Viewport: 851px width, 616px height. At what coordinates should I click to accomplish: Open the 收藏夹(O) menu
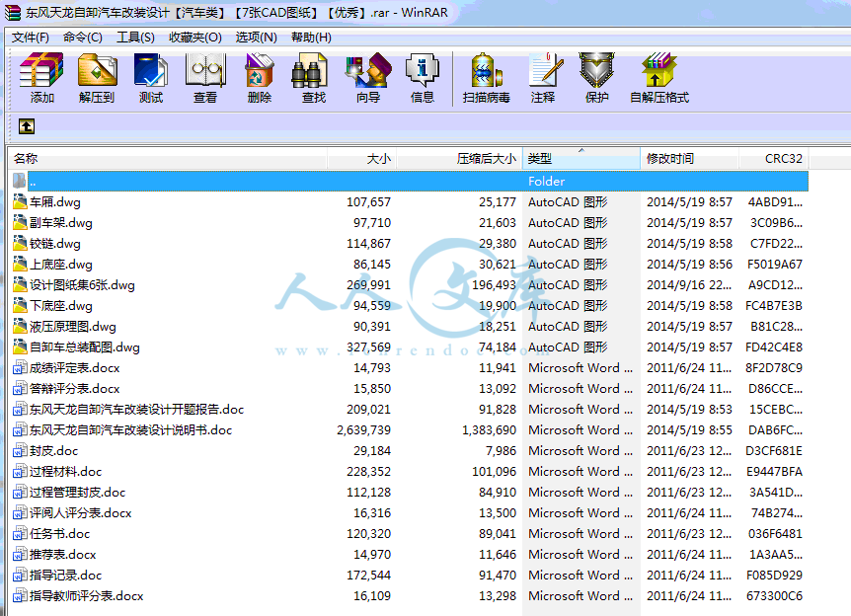195,38
